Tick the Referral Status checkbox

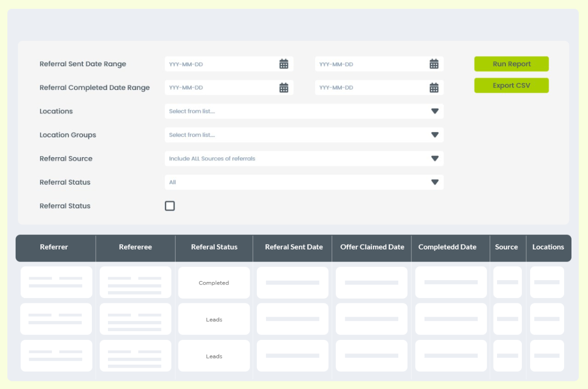(170, 206)
